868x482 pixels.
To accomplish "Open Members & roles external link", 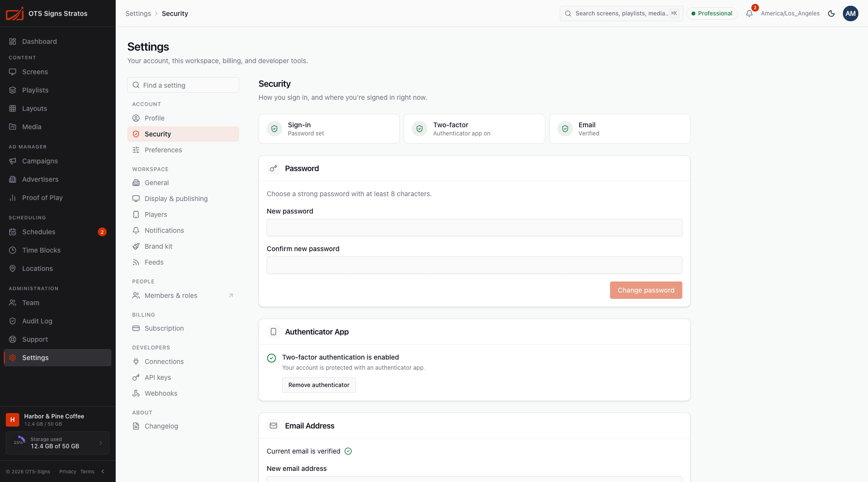I will [x=183, y=295].
